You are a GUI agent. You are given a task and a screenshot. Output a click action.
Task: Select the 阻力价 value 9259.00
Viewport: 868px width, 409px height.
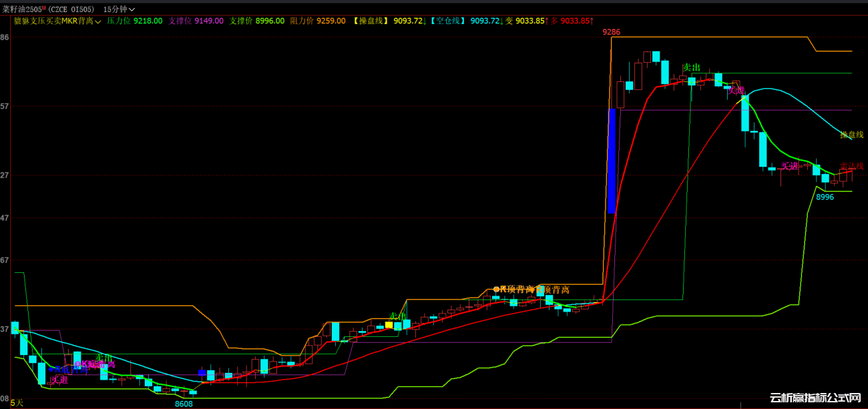point(331,21)
